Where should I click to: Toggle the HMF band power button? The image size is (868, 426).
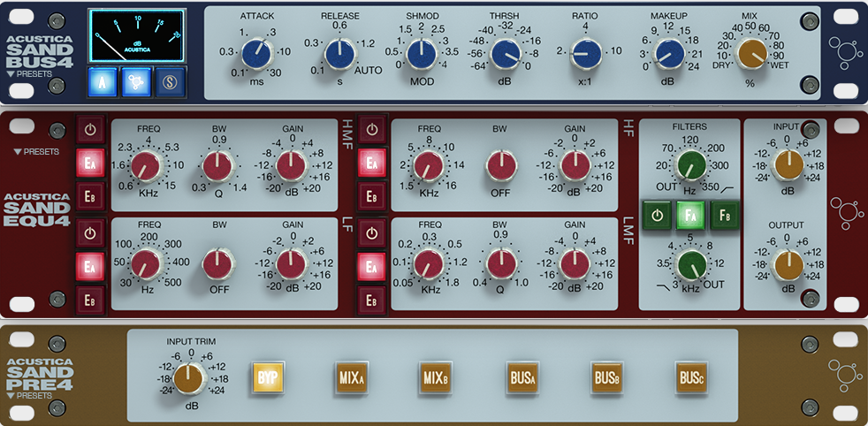(x=90, y=131)
